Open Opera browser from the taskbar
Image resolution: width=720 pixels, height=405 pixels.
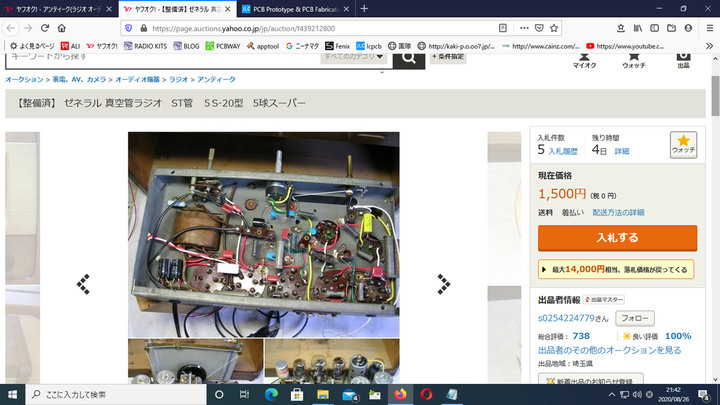[x=427, y=394]
